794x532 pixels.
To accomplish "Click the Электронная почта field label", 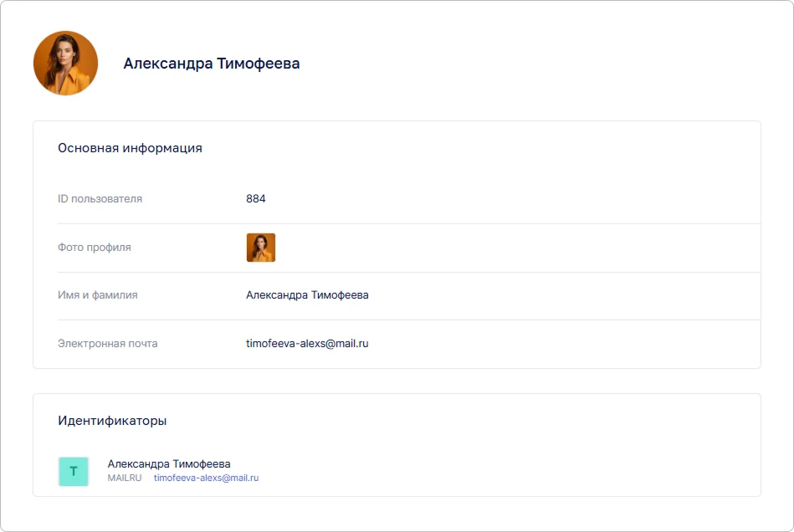I will coord(107,343).
